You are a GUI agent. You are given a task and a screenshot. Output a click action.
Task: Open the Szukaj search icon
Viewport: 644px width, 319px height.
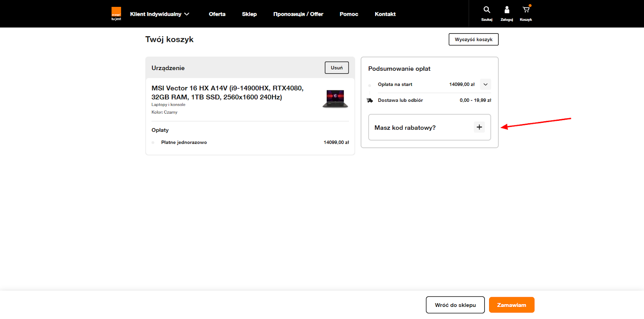(x=487, y=14)
